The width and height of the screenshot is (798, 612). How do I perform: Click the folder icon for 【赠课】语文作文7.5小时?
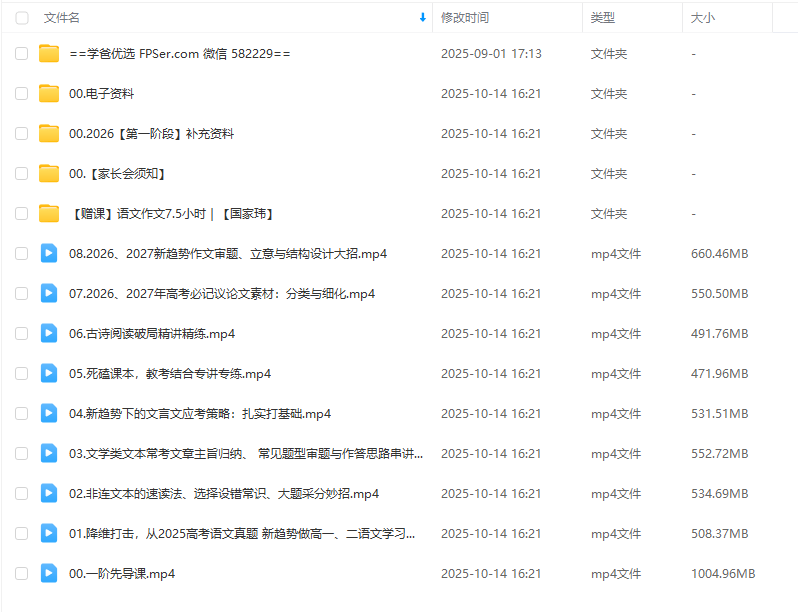click(x=49, y=214)
